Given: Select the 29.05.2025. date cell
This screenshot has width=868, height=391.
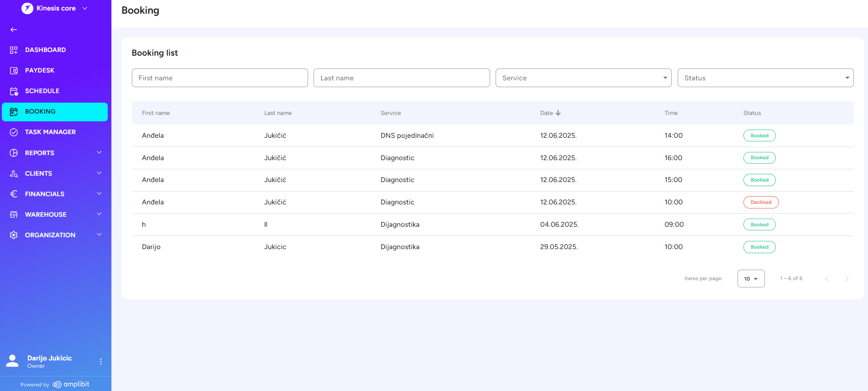Looking at the screenshot, I should [x=559, y=247].
